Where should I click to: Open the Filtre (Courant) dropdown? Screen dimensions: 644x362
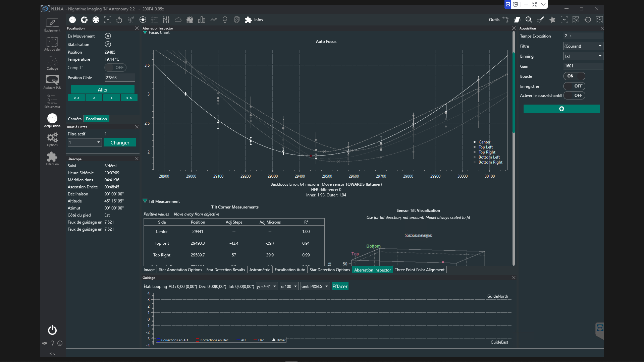(583, 46)
